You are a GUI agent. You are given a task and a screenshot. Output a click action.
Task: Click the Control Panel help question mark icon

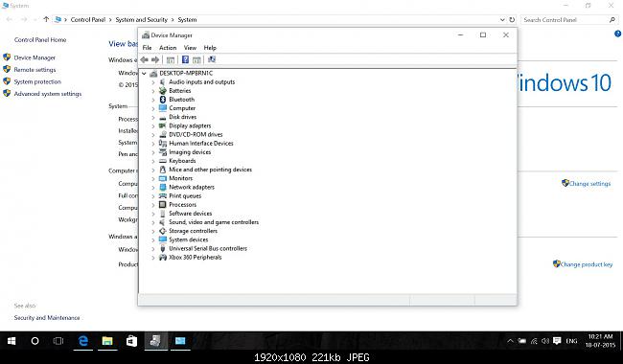(617, 34)
